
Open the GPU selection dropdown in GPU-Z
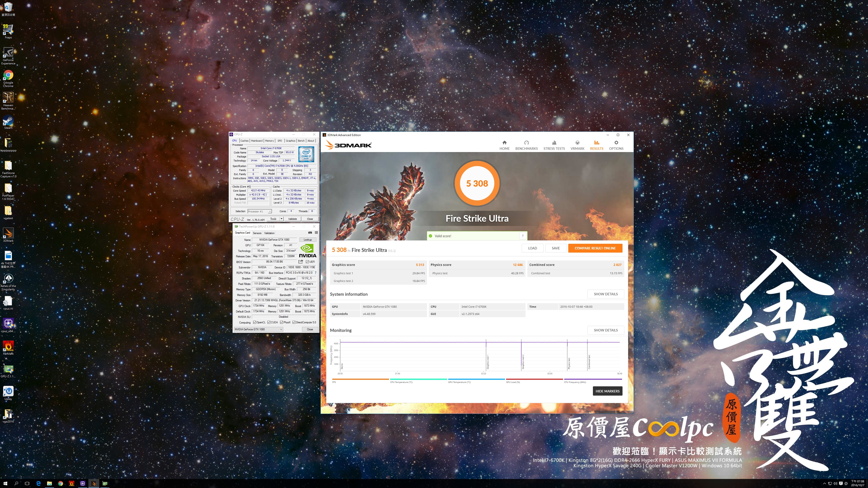click(x=258, y=329)
